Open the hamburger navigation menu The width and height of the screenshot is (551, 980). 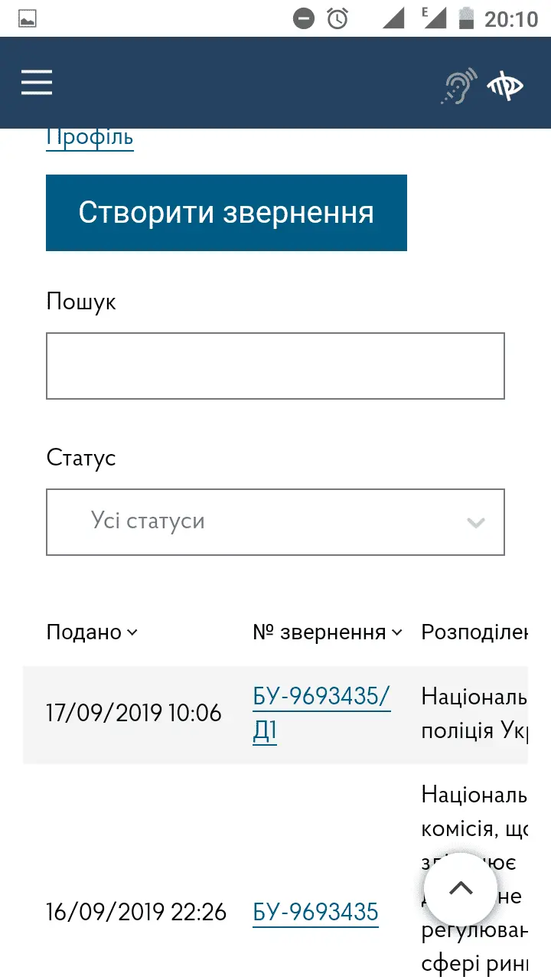(37, 82)
